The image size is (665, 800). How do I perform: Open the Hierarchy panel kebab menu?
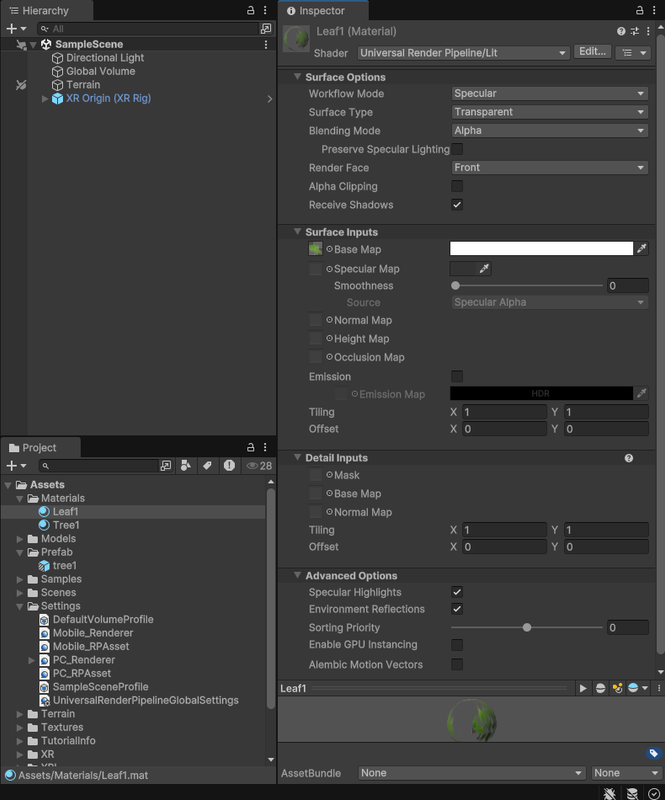pos(265,10)
